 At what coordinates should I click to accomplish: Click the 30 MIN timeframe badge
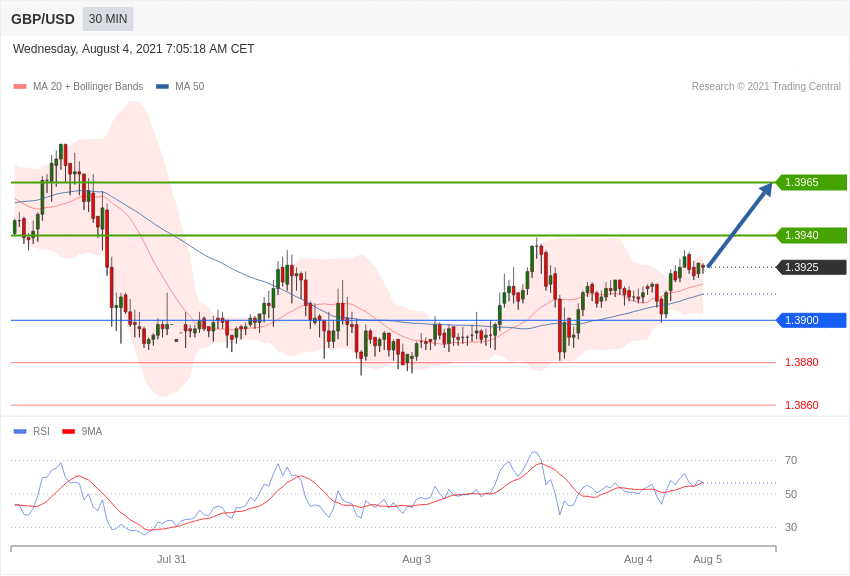point(108,19)
